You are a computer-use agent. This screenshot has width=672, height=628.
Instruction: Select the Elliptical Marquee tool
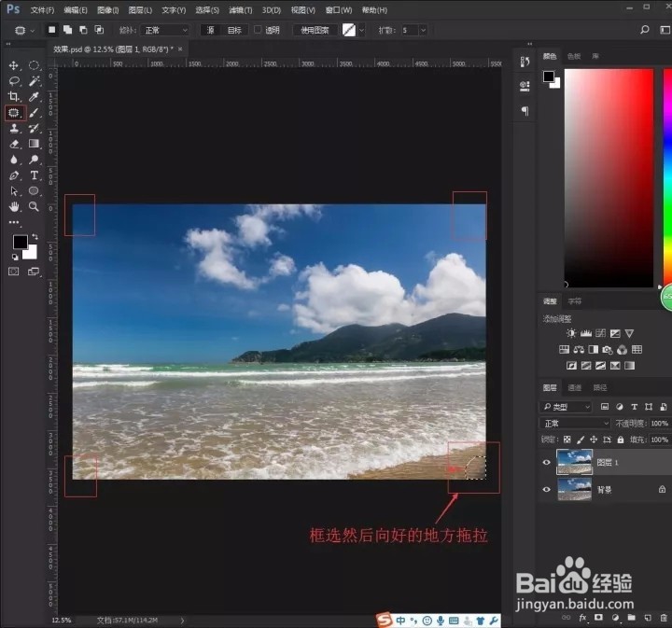[34, 65]
